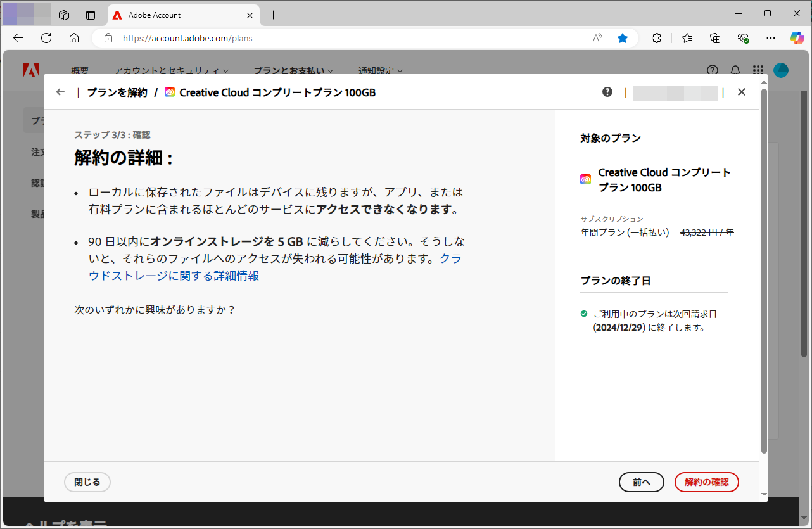Screen dimensions: 812x529
Task: Click the 対象のプラン heading
Action: [611, 138]
